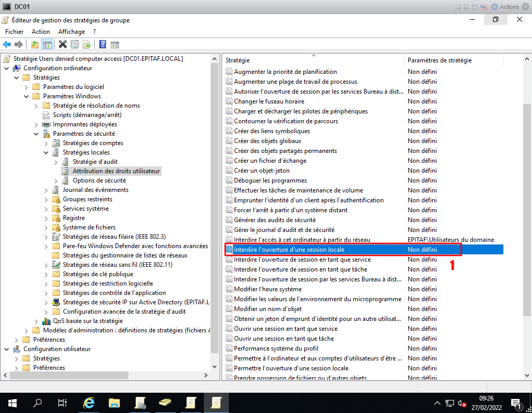Screen dimensions: 532x413
Task: Click the Up one level folder icon
Action: pos(35,45)
